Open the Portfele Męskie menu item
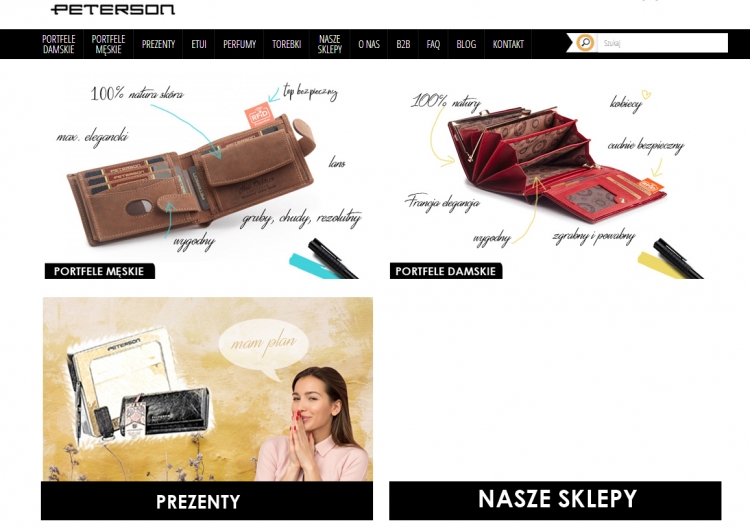Screen dimensions: 750x530 tap(109, 44)
